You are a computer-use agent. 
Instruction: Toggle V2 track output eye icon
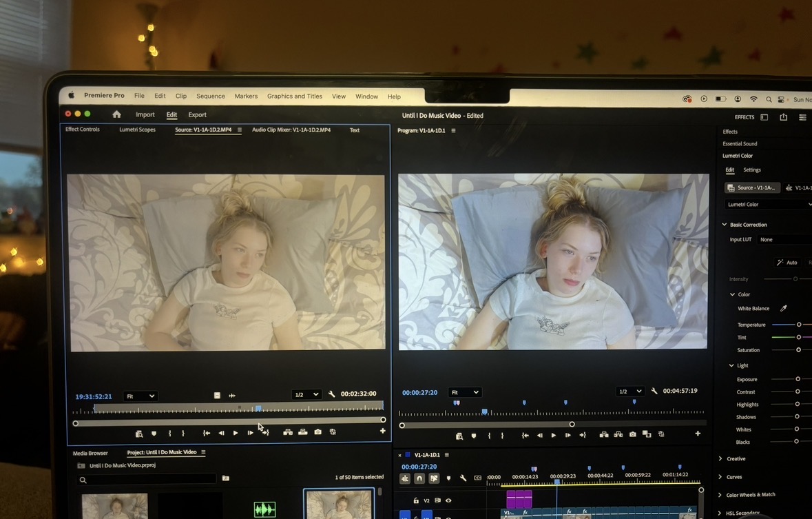[448, 500]
